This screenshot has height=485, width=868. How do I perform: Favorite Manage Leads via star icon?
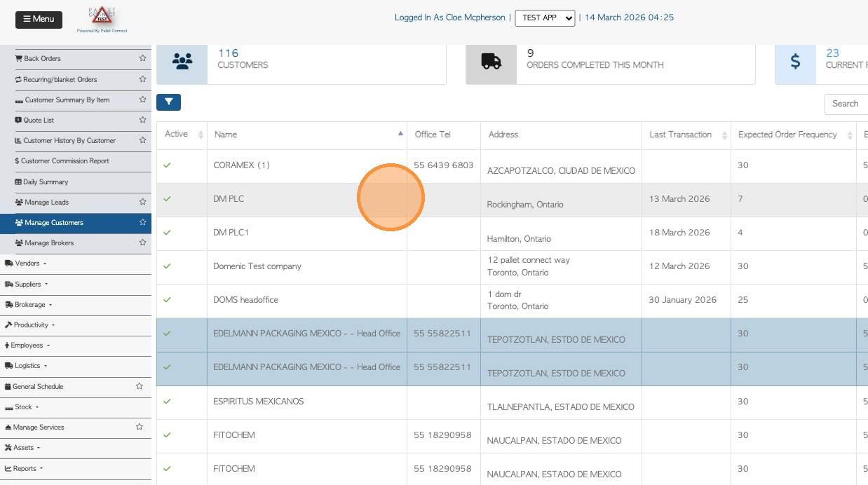click(142, 202)
